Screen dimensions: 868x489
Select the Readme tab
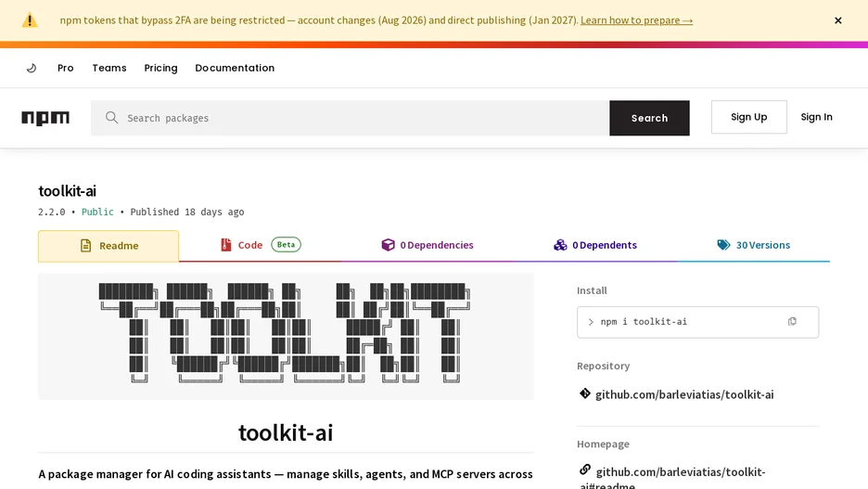pos(108,246)
